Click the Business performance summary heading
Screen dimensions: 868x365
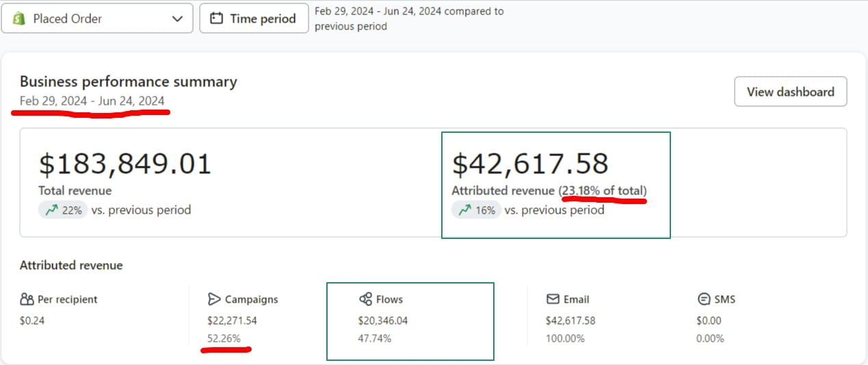coord(128,81)
